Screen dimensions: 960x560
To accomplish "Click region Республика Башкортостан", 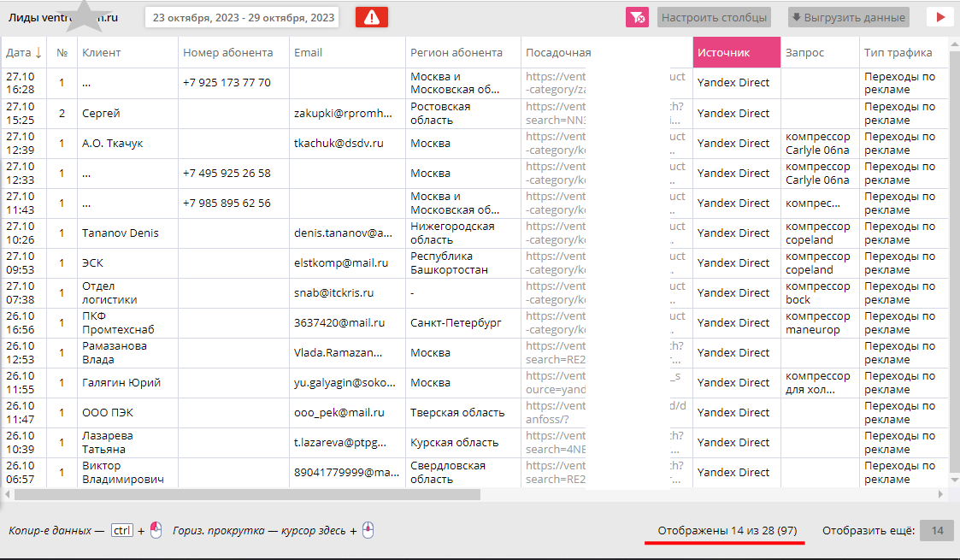I will coord(449,263).
